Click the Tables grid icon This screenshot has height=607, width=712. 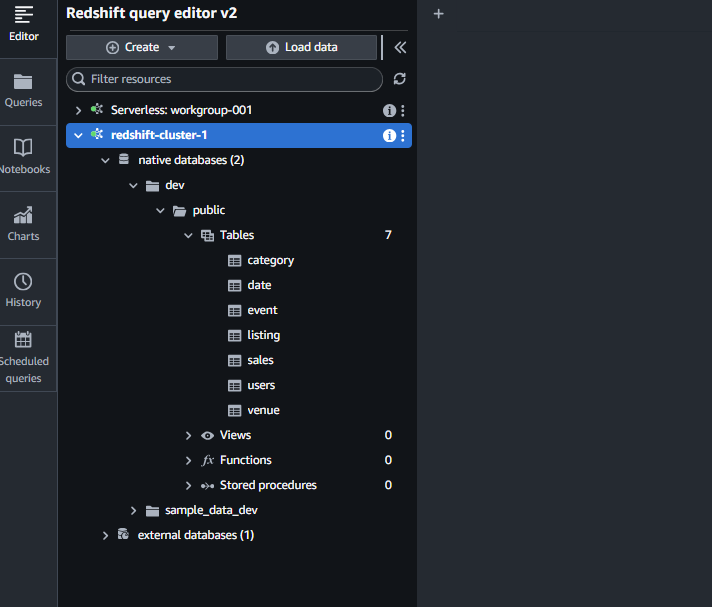click(x=207, y=236)
